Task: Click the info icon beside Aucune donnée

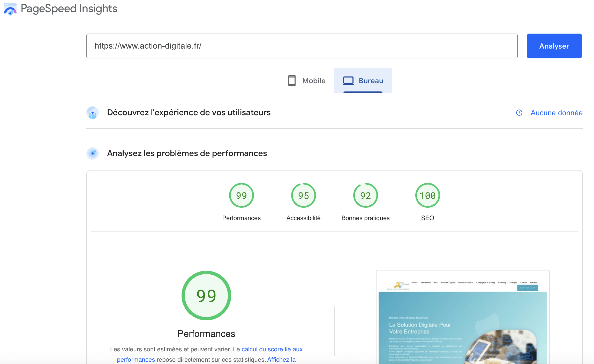Action: point(519,113)
